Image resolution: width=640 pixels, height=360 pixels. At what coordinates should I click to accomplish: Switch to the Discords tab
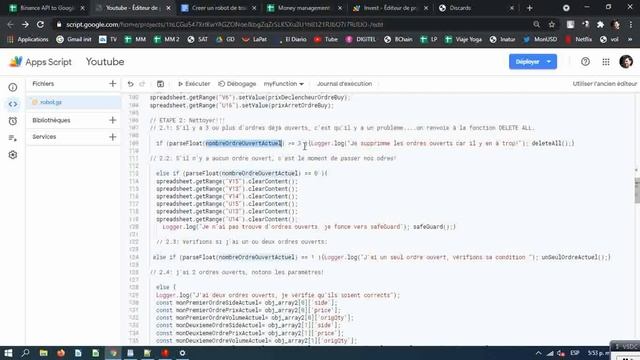point(476,8)
